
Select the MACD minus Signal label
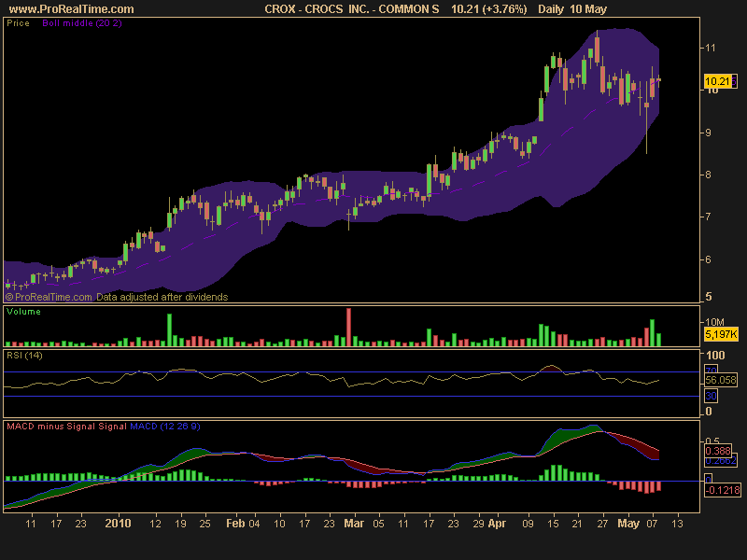click(51, 427)
